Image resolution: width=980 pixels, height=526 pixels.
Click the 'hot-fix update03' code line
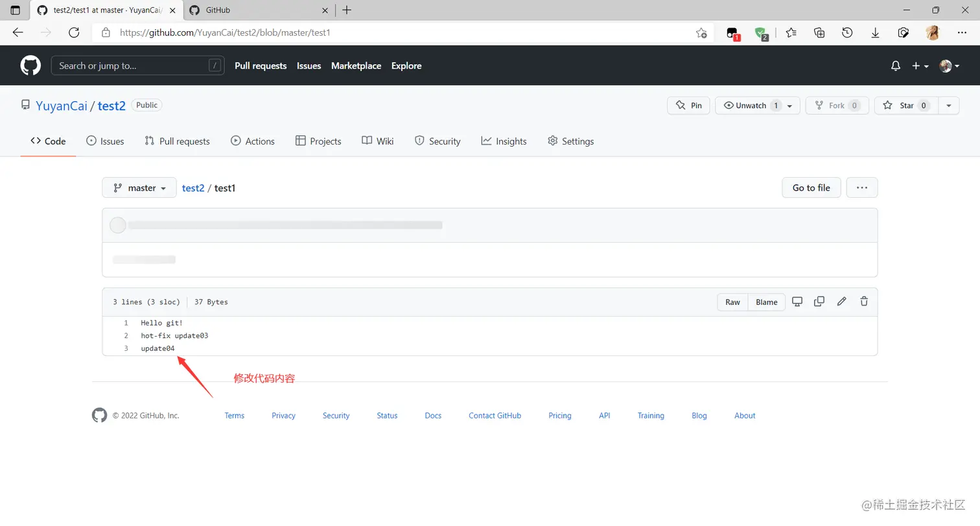174,336
